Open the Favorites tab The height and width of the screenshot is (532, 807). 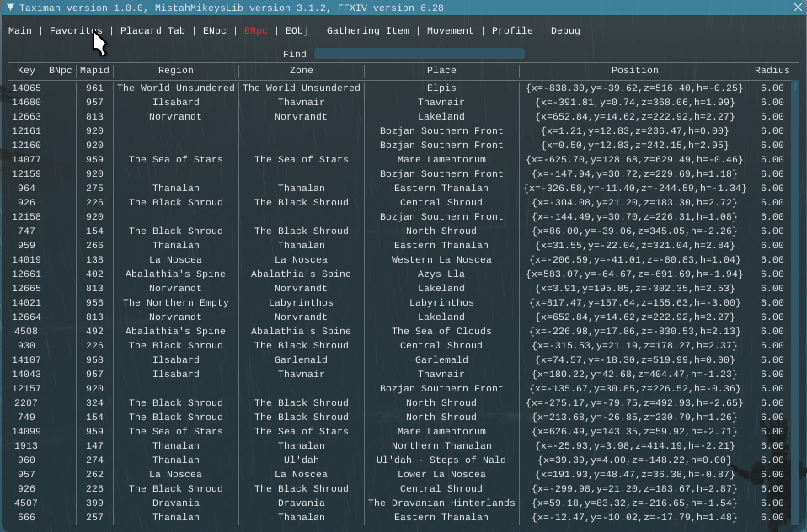click(x=75, y=31)
